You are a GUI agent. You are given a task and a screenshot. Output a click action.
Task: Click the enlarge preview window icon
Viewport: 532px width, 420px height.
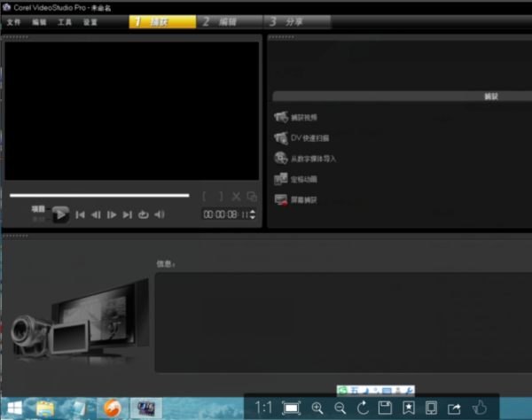[x=252, y=197]
